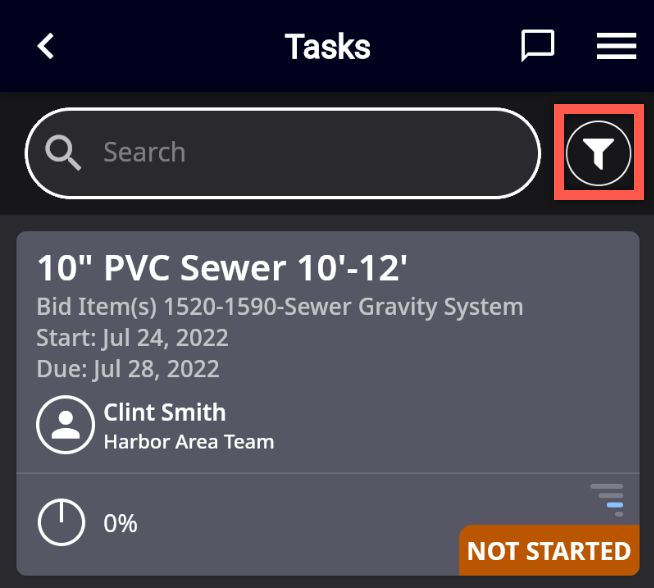Click Bid Item(s) 1520-1590-Sewer Gravity System text

(280, 307)
